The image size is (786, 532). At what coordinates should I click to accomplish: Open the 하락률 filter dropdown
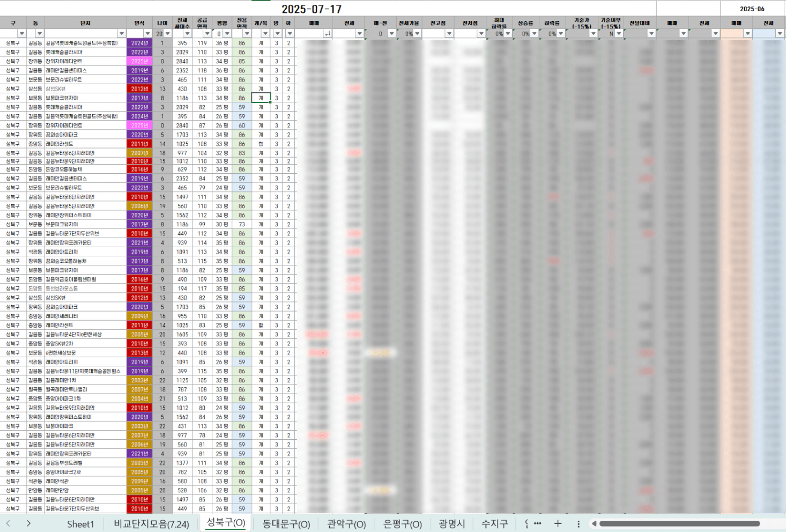click(561, 33)
